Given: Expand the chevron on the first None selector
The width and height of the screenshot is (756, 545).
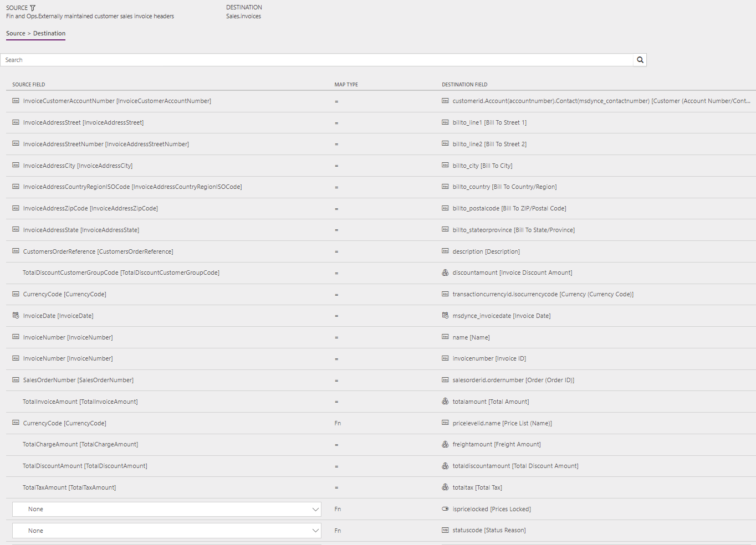Looking at the screenshot, I should pos(315,509).
